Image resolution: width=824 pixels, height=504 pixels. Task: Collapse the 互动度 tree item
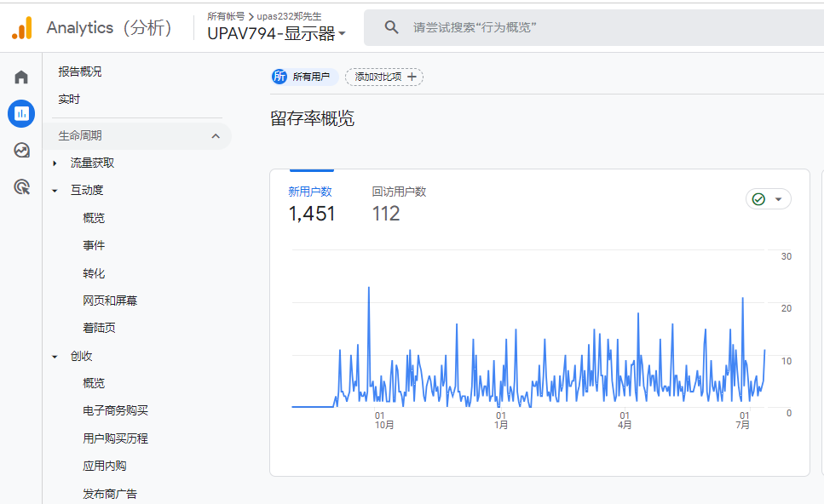(x=55, y=191)
